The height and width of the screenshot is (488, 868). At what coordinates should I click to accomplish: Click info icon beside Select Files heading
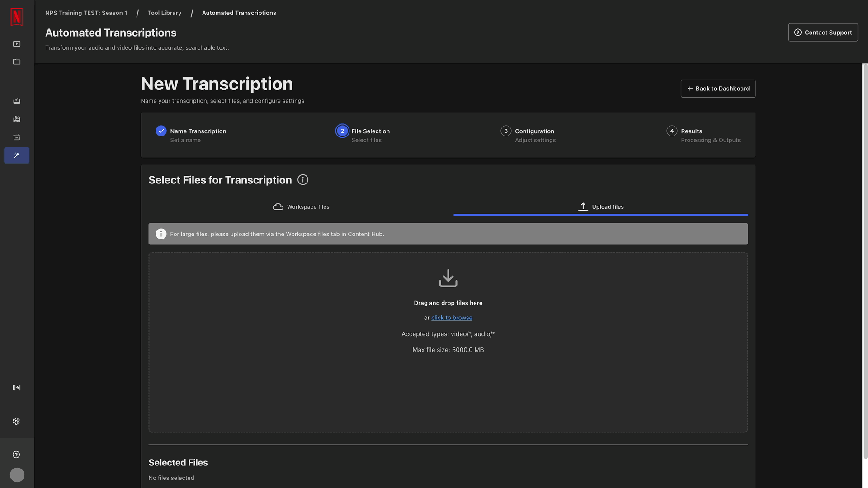coord(303,180)
